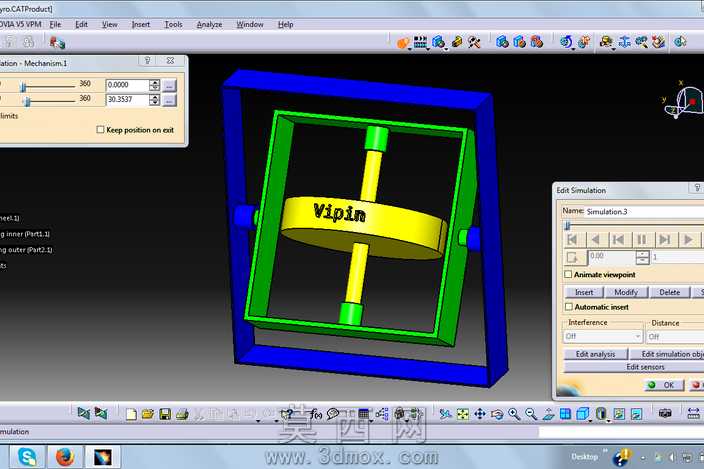Click the Normal View plane icon

click(548, 414)
